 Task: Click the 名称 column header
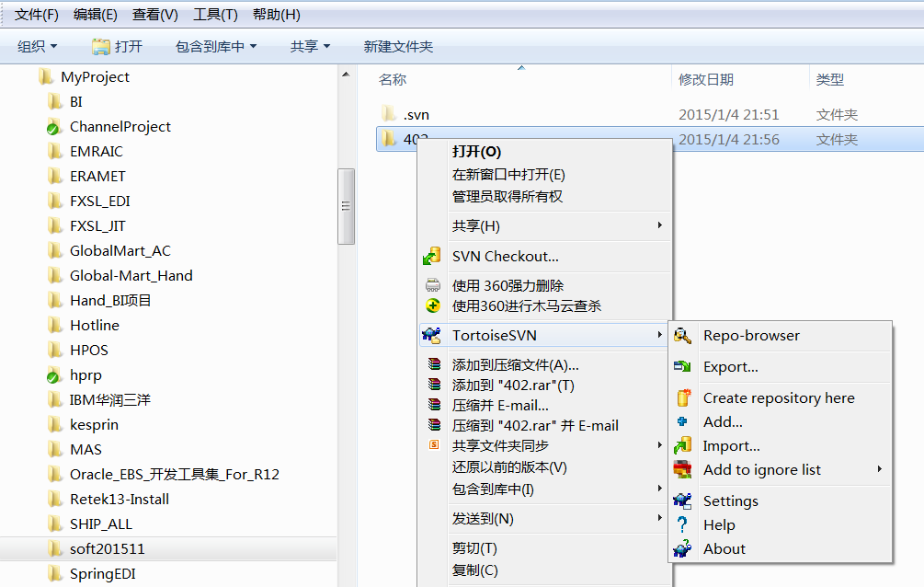click(x=393, y=79)
